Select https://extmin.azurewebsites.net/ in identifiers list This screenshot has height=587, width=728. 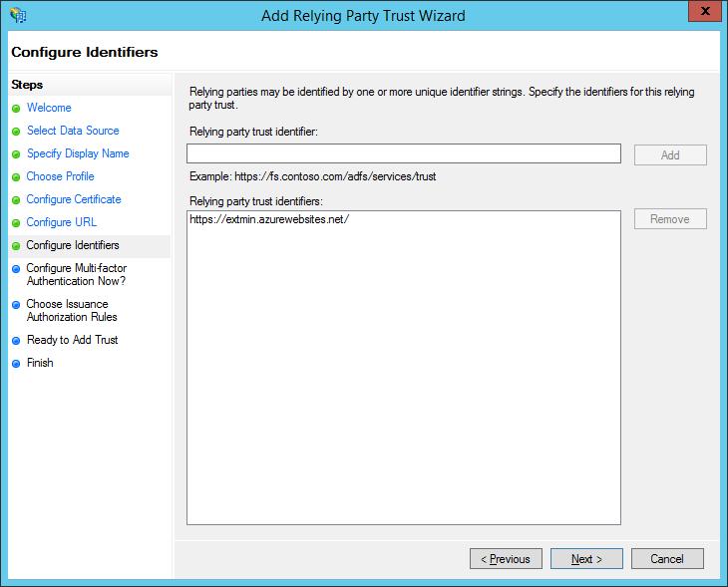coord(269,219)
